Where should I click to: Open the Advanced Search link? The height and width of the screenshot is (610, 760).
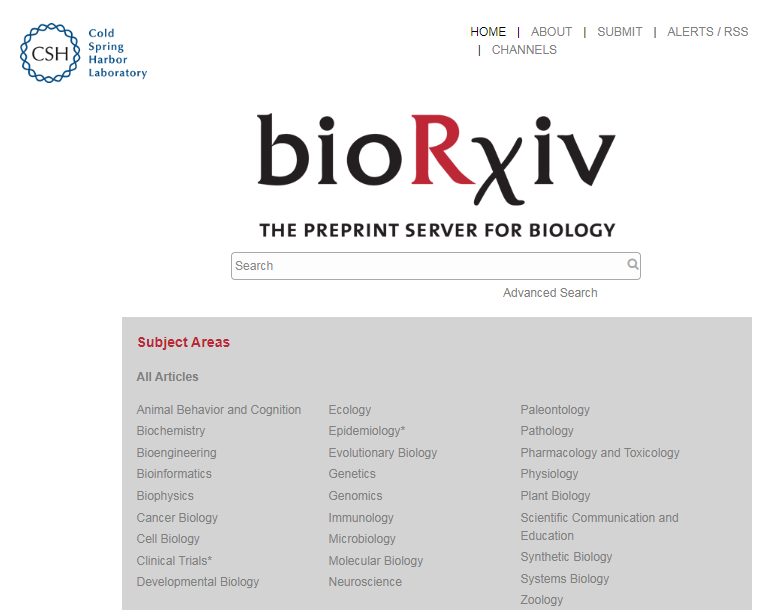tap(550, 293)
